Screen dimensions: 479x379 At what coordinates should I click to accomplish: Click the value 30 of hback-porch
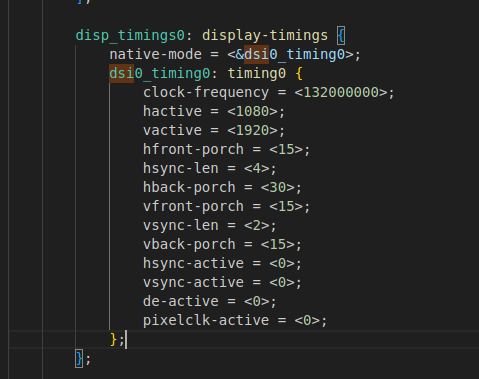tap(278, 187)
